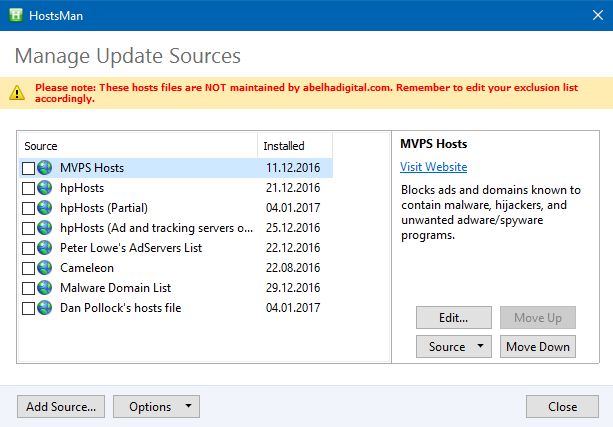Click the globe icon beside Dan Pollock's hosts file

click(45, 308)
